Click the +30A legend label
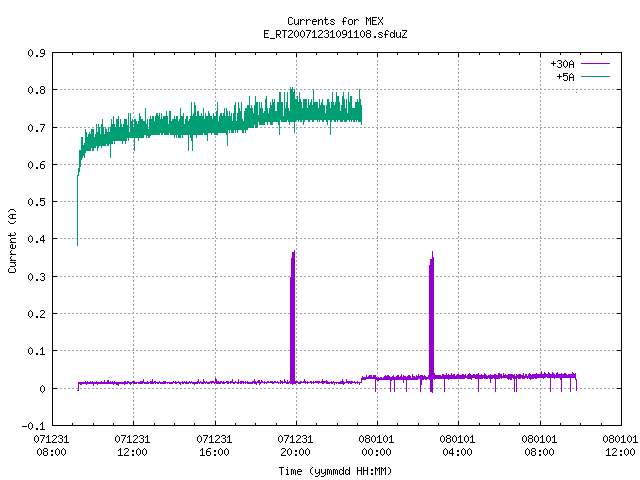Screen dimensions: 640x480 click(x=562, y=64)
